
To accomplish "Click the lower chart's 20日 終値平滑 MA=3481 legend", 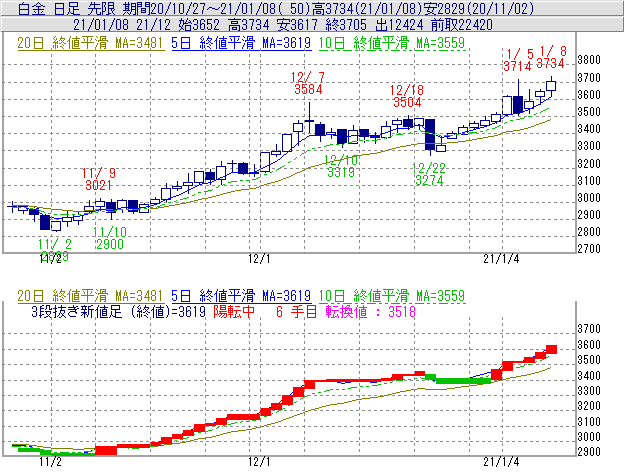I will [90, 296].
